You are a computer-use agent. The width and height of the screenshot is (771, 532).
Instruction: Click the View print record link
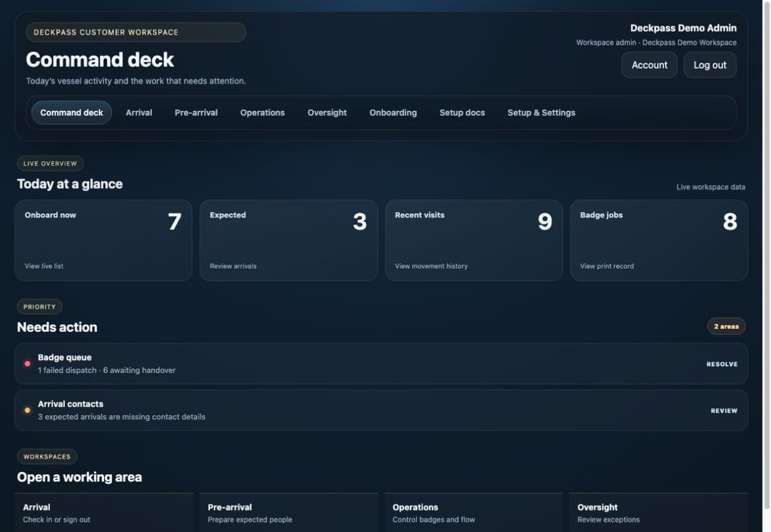coord(607,266)
